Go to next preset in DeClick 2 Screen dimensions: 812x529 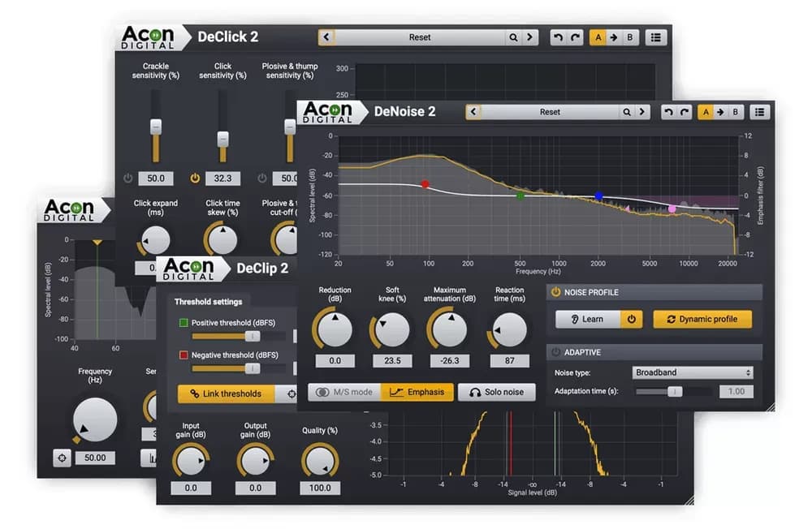pos(529,37)
